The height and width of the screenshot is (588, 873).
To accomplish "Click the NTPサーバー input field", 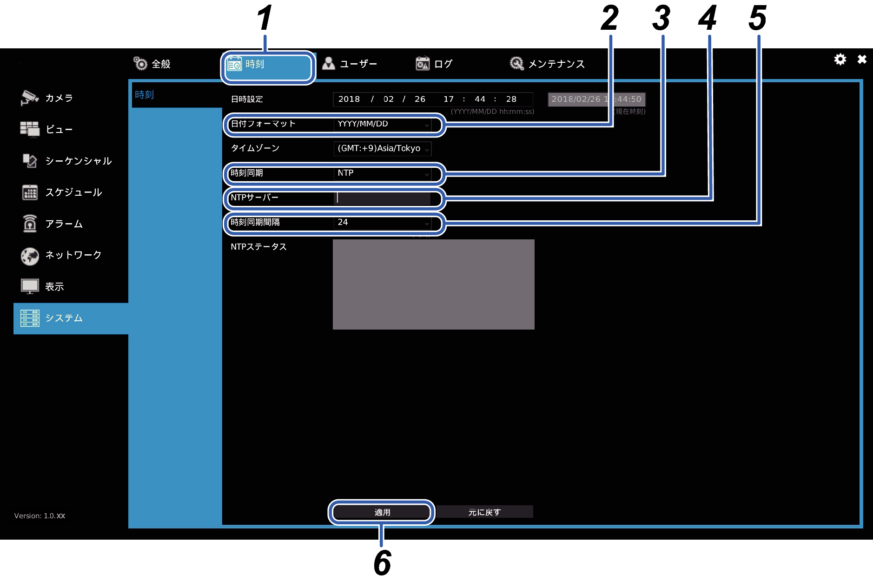I will (x=382, y=198).
